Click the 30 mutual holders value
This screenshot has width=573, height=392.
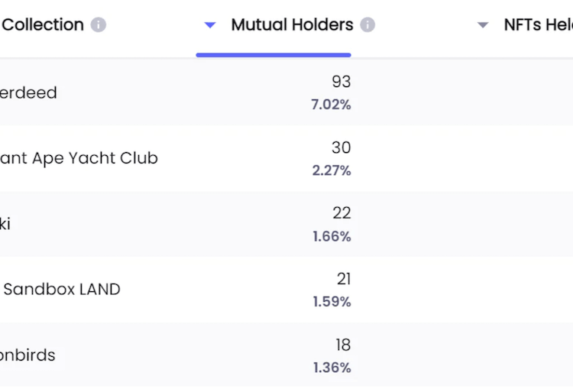341,147
